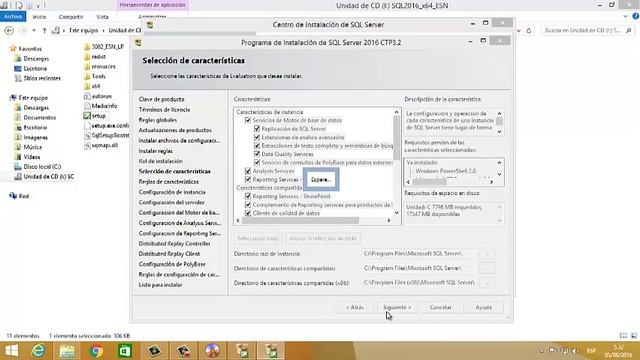
Task: Toggle Extensiones de análisis avanzadas checkbox
Action: point(257,138)
